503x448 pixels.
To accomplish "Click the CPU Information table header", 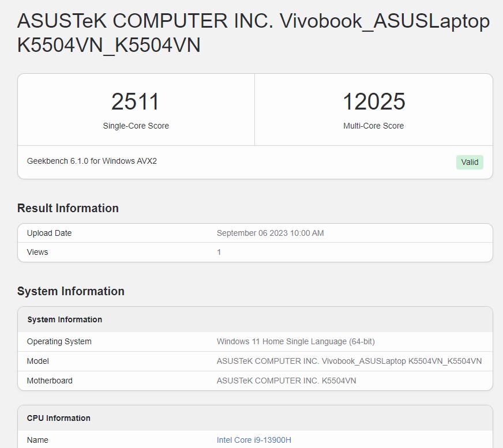I will pyautogui.click(x=59, y=418).
